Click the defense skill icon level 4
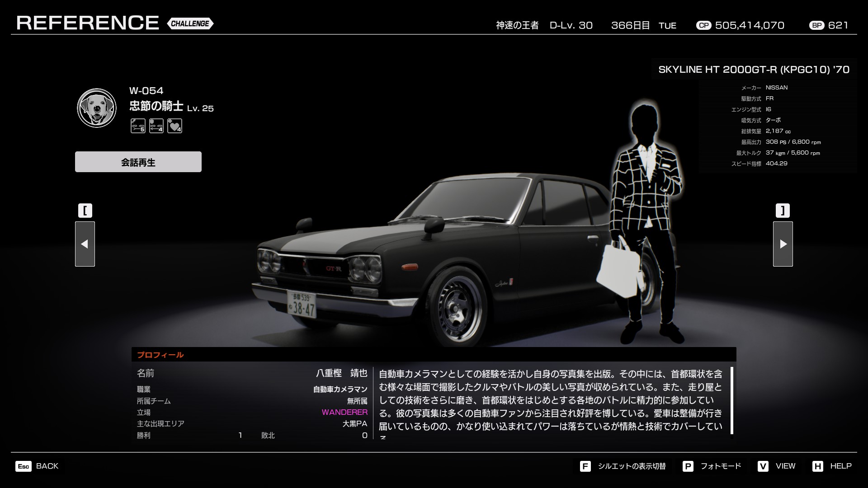 [156, 126]
